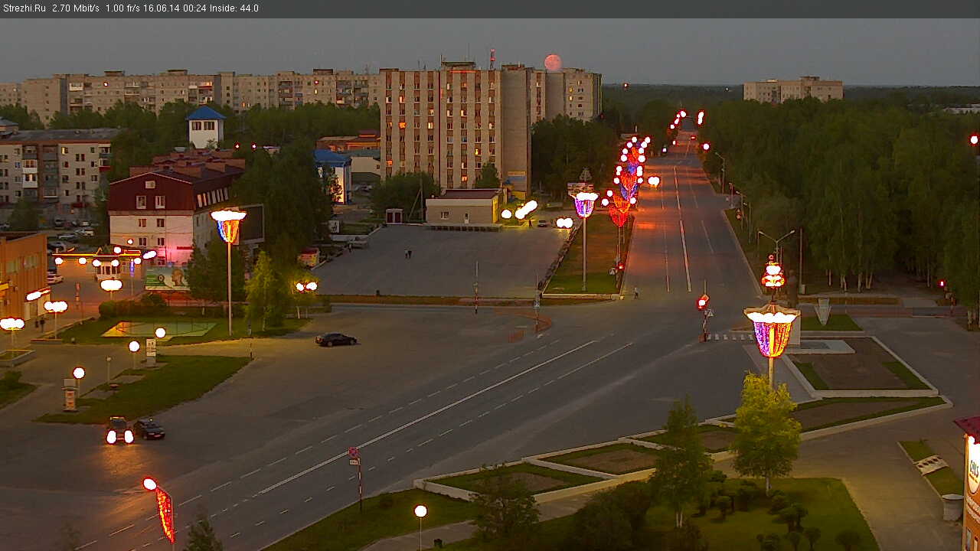Click the 1.00 fr/s frame rate value

pyautogui.click(x=123, y=8)
